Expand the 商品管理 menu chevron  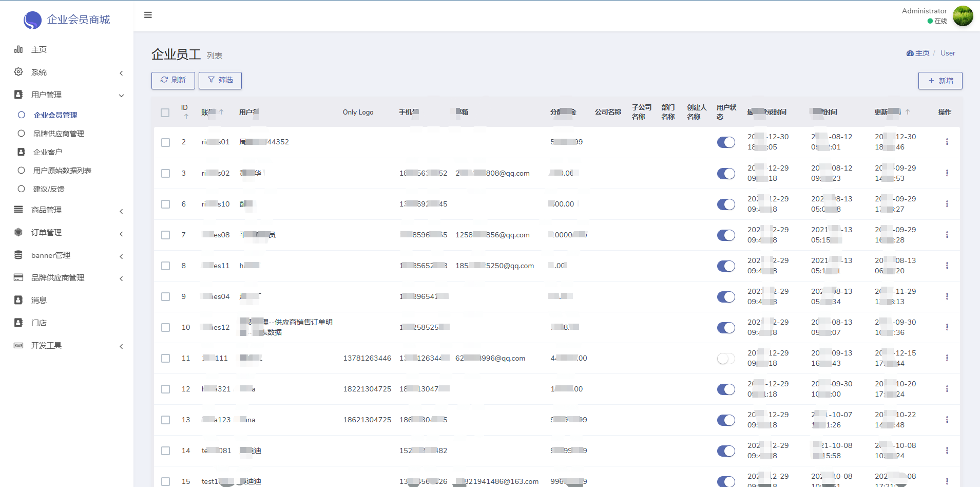click(121, 211)
